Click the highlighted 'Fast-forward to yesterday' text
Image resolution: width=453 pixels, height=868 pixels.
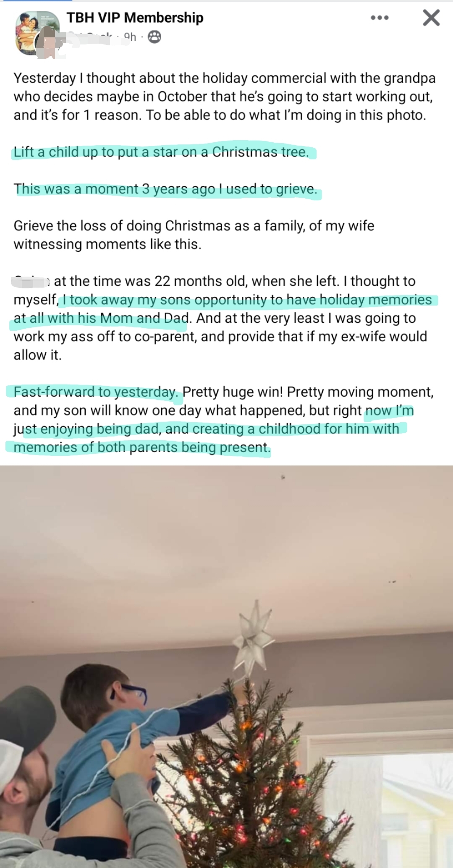[x=96, y=392]
